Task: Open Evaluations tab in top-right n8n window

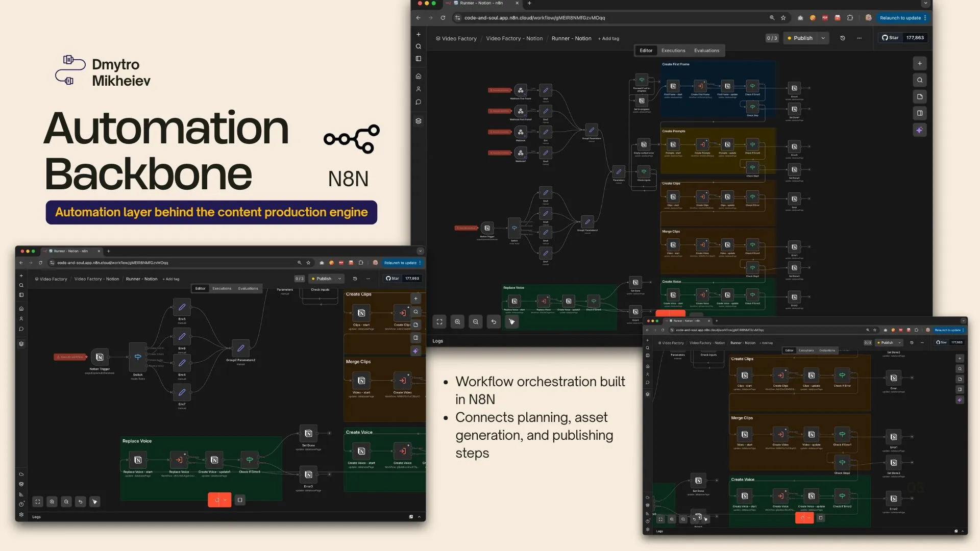Action: (x=706, y=51)
